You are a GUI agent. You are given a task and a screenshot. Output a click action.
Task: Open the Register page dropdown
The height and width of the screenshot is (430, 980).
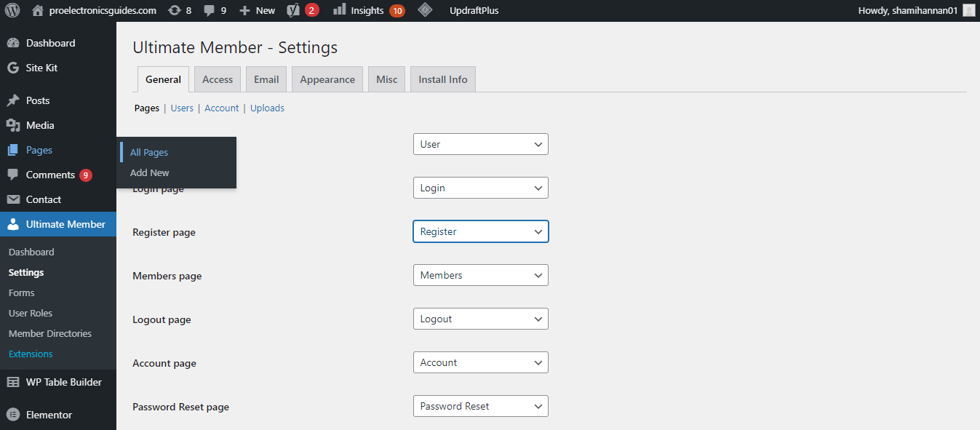coord(480,231)
